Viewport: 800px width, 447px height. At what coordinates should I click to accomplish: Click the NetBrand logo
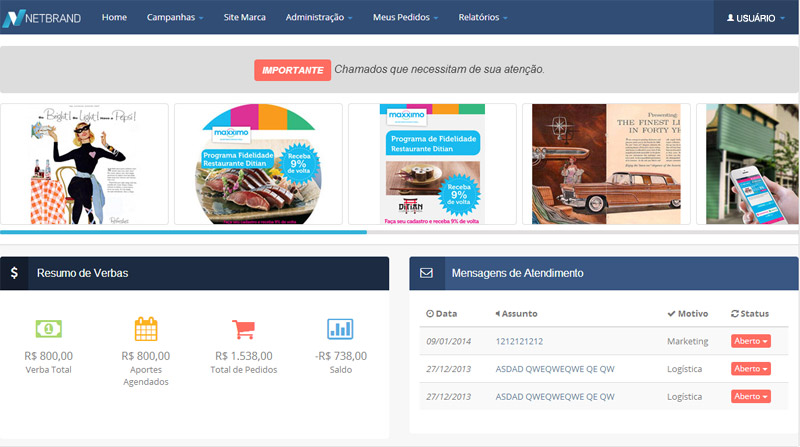(x=42, y=18)
